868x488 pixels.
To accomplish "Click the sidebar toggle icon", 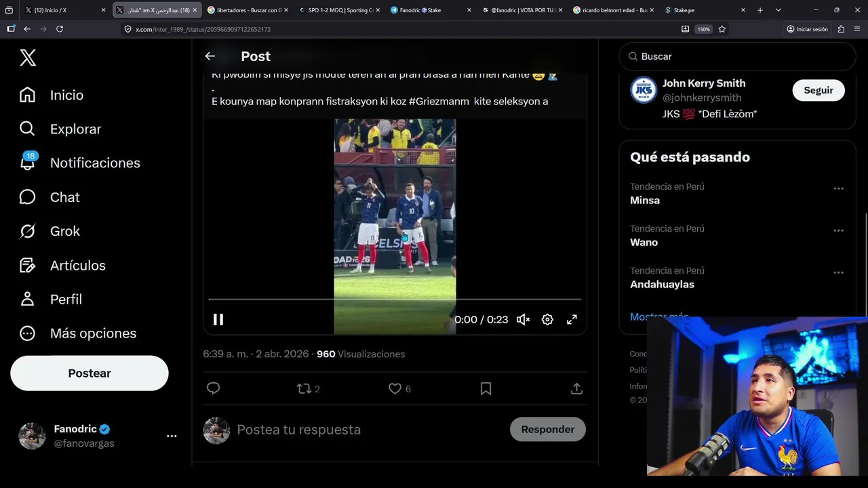I will 11,29.
